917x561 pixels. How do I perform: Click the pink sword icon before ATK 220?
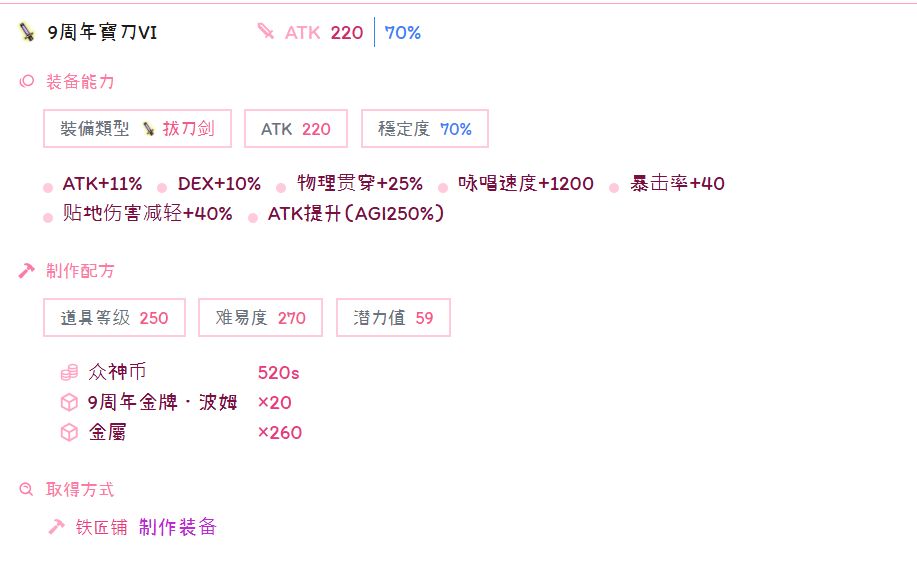point(265,33)
